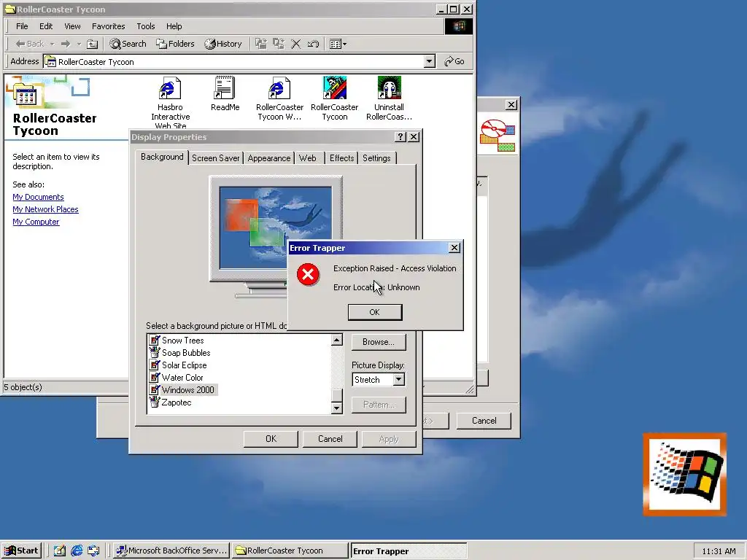The height and width of the screenshot is (560, 747).
Task: Expand the Address bar dropdown
Action: (x=429, y=61)
